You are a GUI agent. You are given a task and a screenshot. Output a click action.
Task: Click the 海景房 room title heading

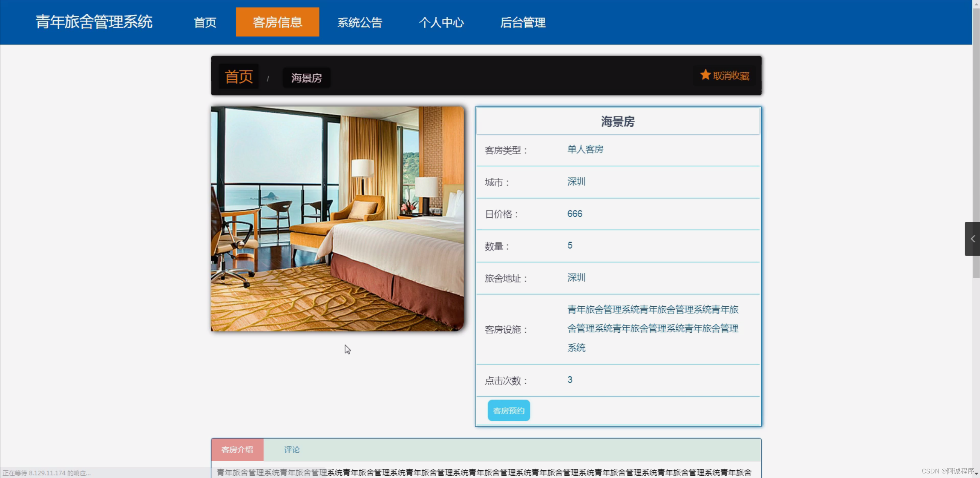(618, 122)
